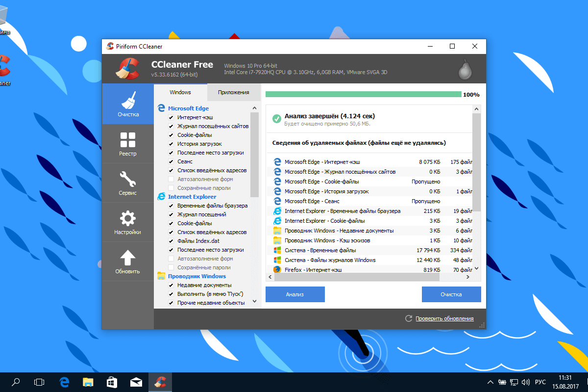Click the Проверить обновления link
This screenshot has width=588, height=392.
pos(444,319)
